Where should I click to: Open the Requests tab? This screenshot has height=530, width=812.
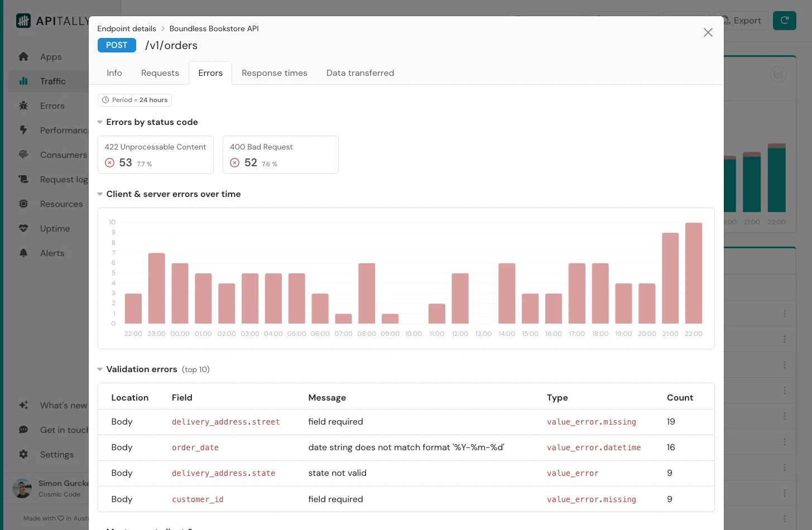160,73
